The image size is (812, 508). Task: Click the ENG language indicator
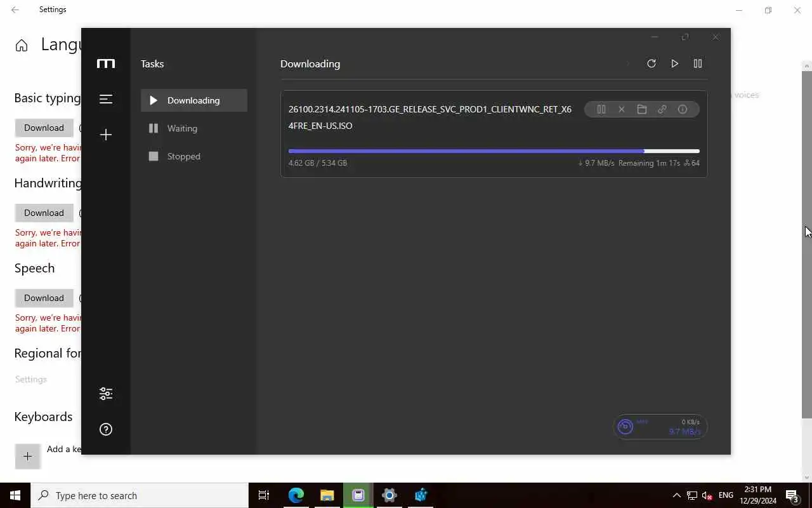pos(726,495)
